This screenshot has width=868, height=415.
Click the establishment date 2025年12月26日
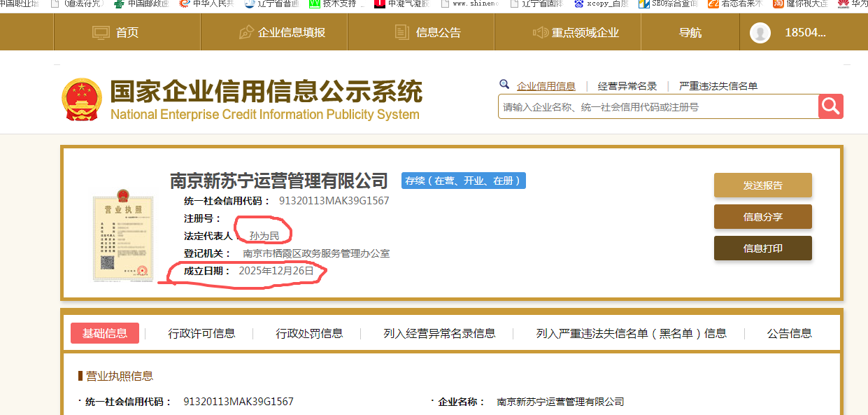pos(277,270)
